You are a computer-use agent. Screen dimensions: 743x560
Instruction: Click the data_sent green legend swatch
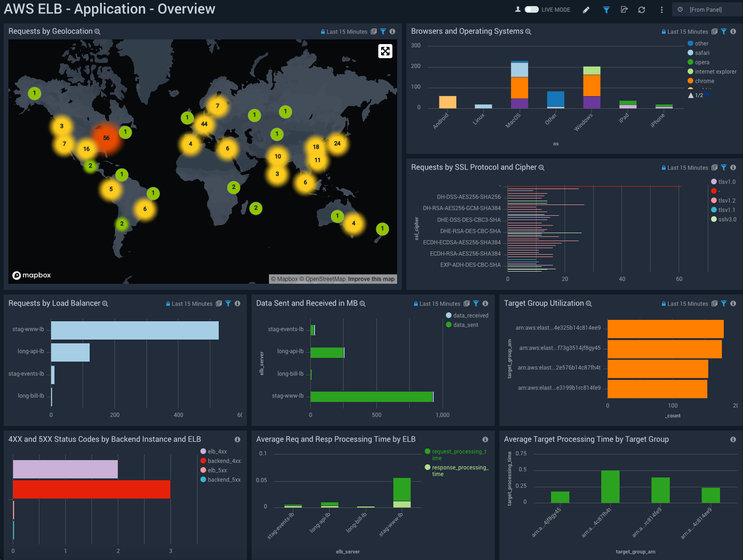point(449,325)
